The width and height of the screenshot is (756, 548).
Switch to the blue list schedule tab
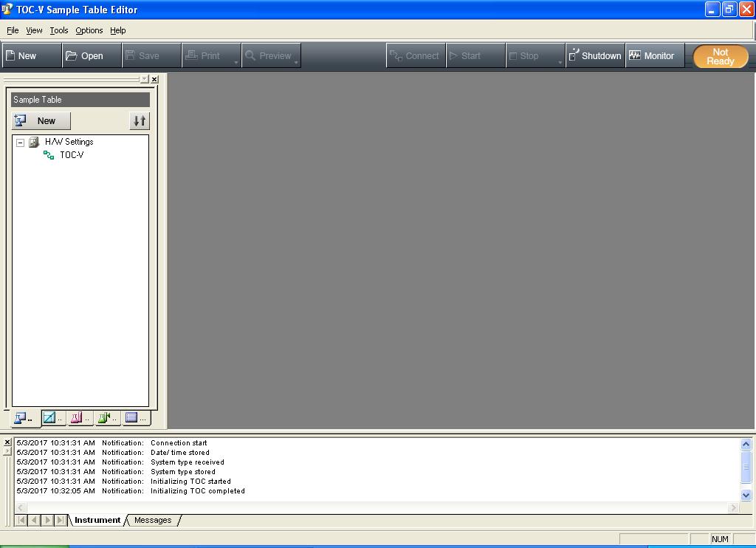coord(135,418)
